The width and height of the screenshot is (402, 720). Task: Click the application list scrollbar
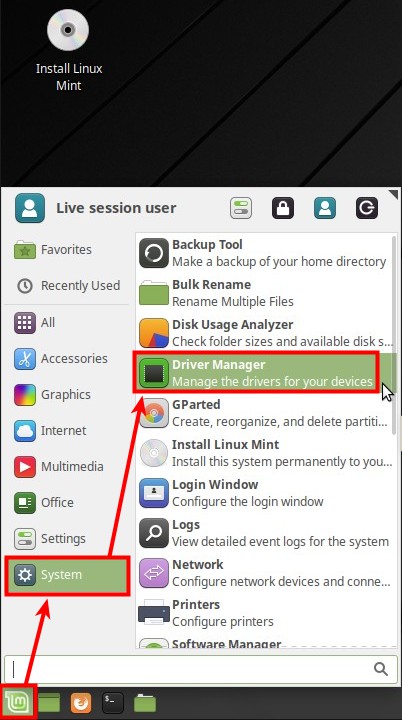pos(394,335)
